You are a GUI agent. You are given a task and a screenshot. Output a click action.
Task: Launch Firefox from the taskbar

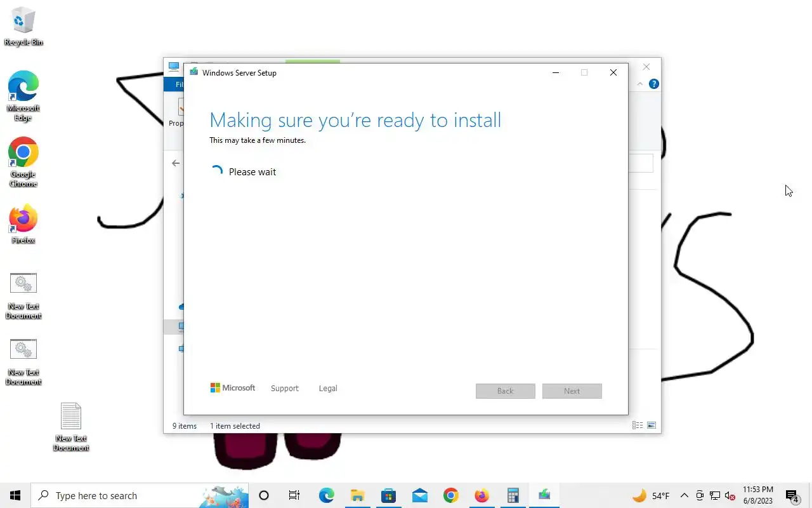[x=481, y=495]
